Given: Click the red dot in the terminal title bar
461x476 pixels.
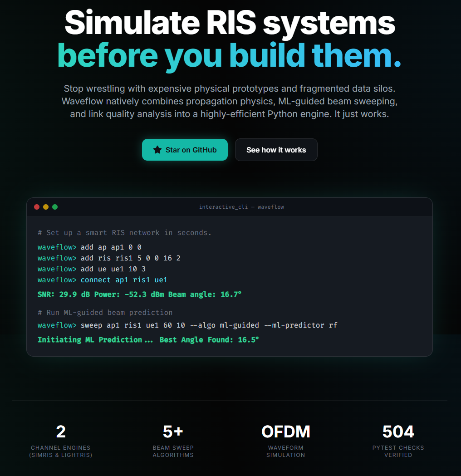Looking at the screenshot, I should click(x=37, y=207).
